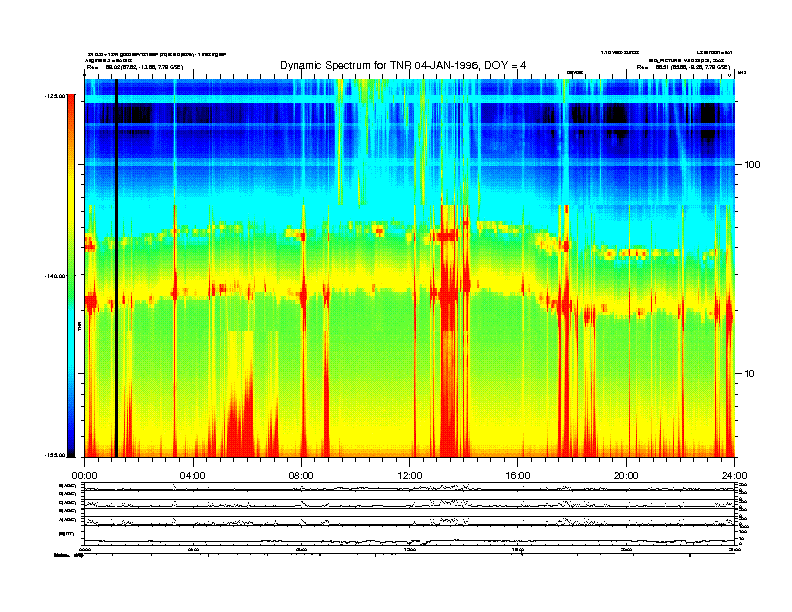Click the bottom strip chart dipping near 12:00
Image resolution: width=792 pixels, height=612 pixels.
coord(409,537)
